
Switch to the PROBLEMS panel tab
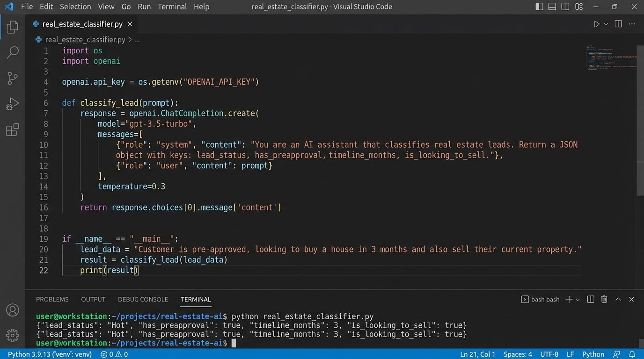tap(52, 299)
